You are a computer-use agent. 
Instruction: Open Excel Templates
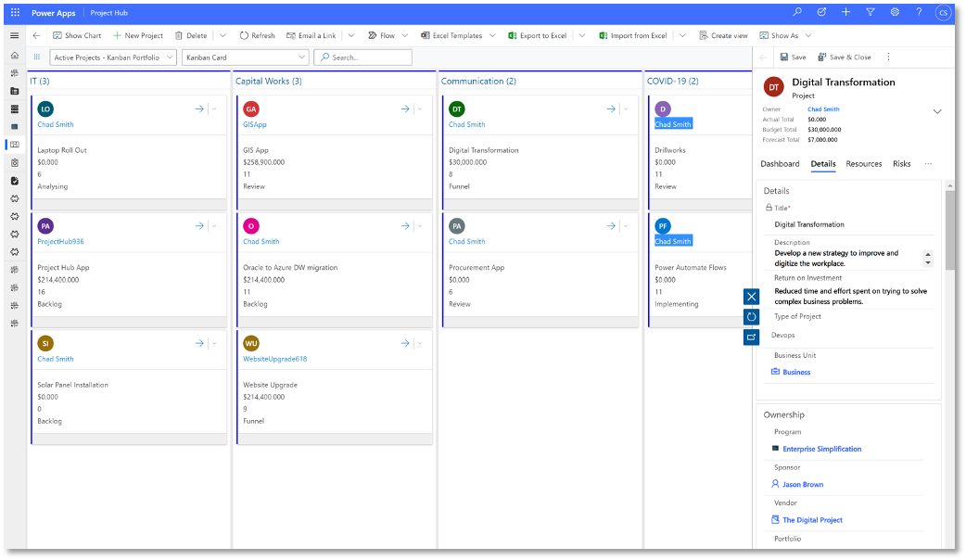(x=453, y=35)
